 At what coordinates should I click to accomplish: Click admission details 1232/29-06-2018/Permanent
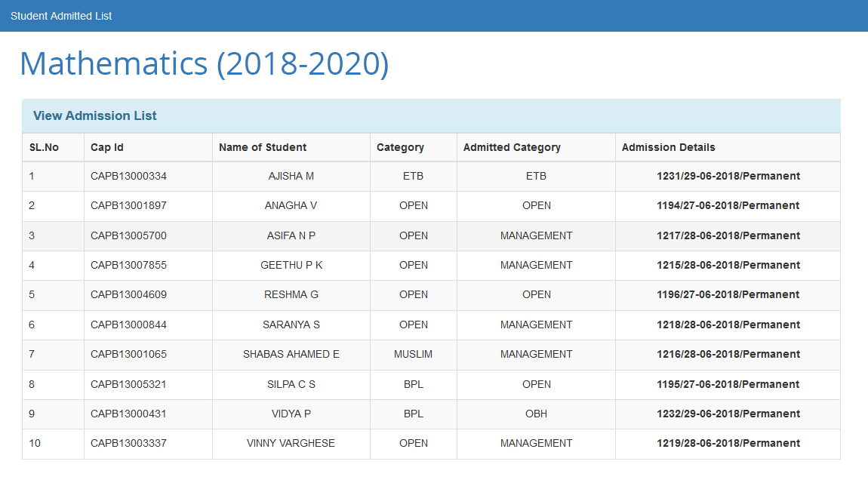pyautogui.click(x=728, y=414)
